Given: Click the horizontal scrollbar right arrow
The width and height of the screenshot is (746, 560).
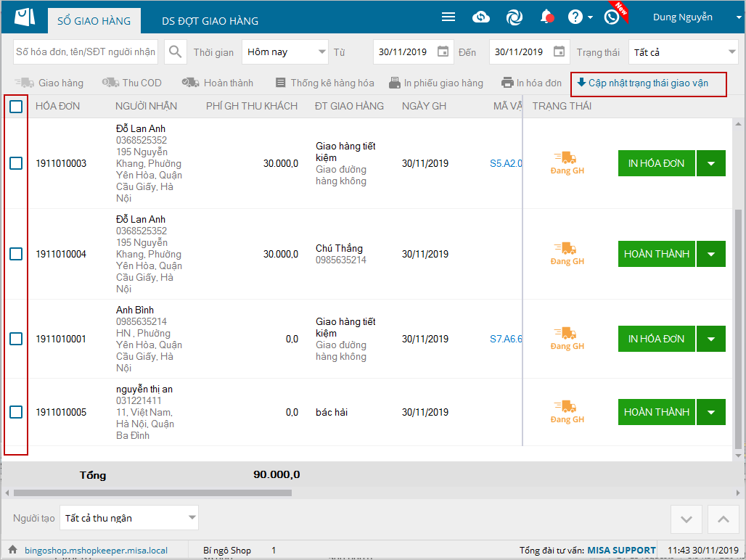Looking at the screenshot, I should [x=738, y=493].
